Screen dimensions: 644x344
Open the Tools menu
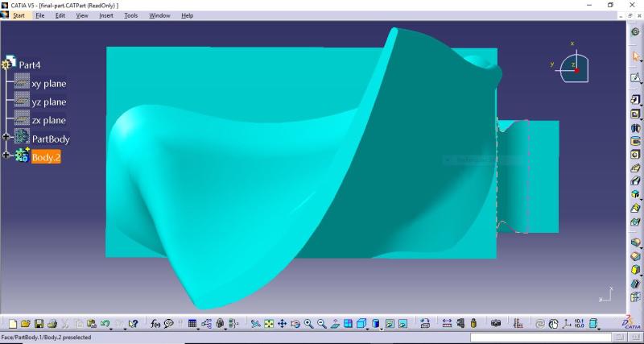131,15
